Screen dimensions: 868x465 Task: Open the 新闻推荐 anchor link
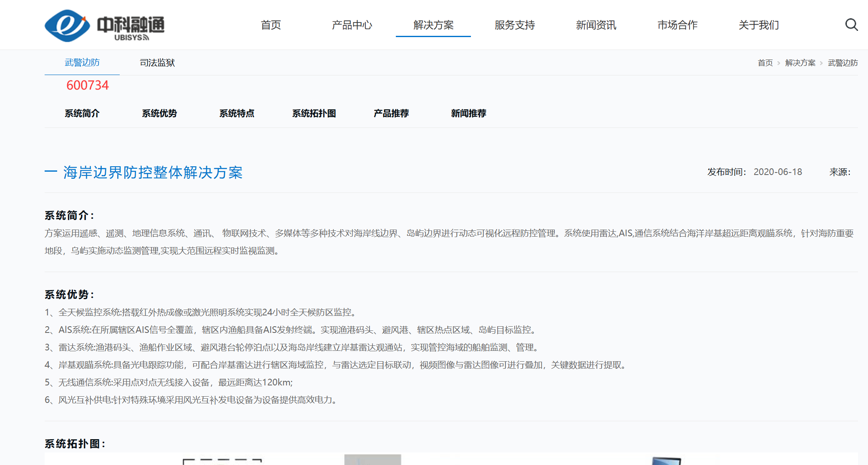(x=468, y=113)
